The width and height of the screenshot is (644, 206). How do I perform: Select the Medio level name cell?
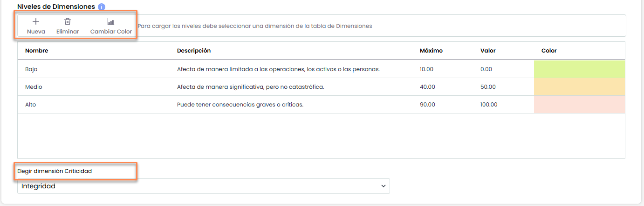tap(34, 87)
